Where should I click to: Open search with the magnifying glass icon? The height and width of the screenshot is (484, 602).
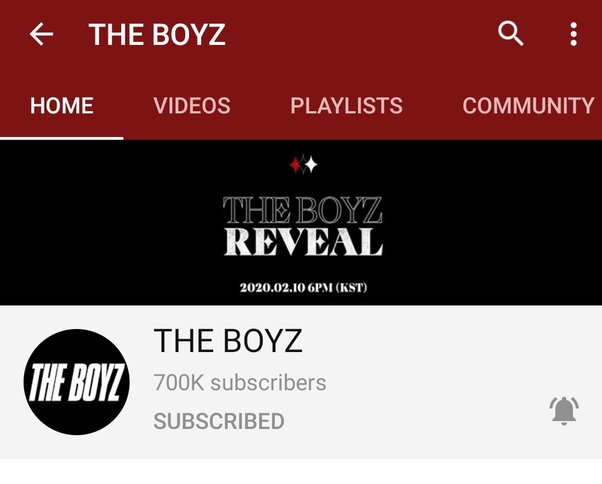click(510, 34)
